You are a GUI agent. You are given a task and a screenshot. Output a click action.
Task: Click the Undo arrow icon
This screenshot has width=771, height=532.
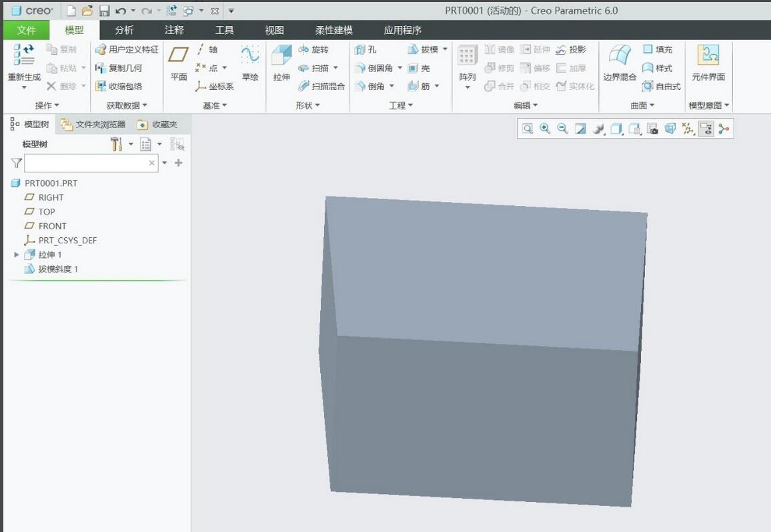coord(121,10)
